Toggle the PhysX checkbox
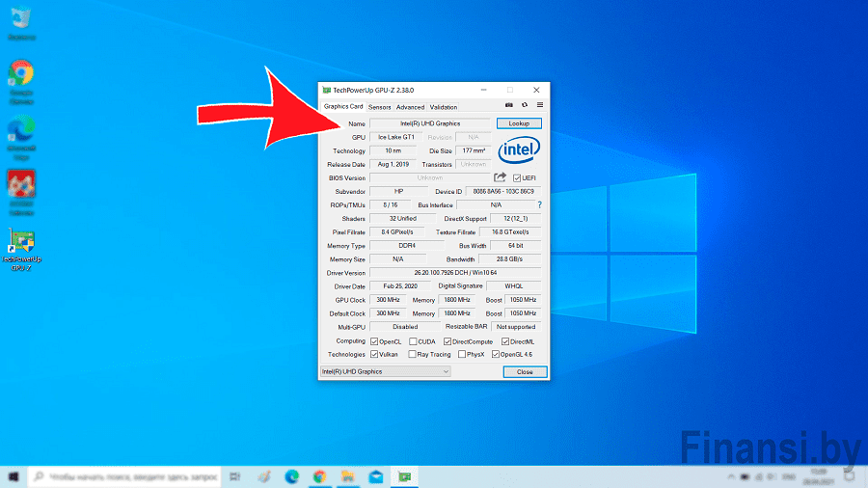 tap(462, 354)
